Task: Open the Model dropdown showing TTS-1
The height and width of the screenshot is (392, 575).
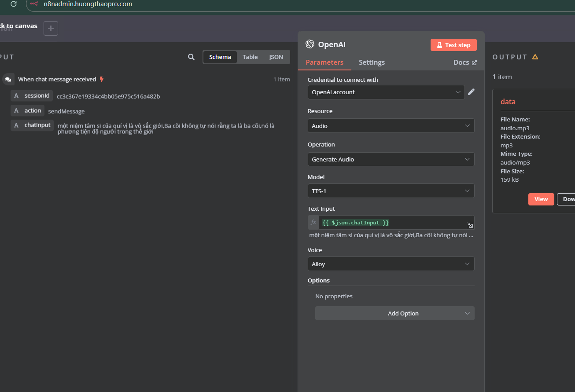Action: click(391, 191)
